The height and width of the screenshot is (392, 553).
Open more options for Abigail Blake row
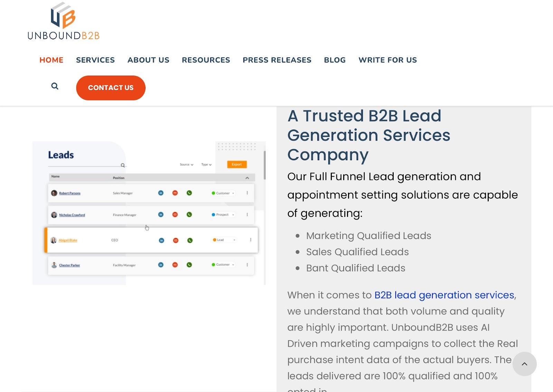coord(251,240)
